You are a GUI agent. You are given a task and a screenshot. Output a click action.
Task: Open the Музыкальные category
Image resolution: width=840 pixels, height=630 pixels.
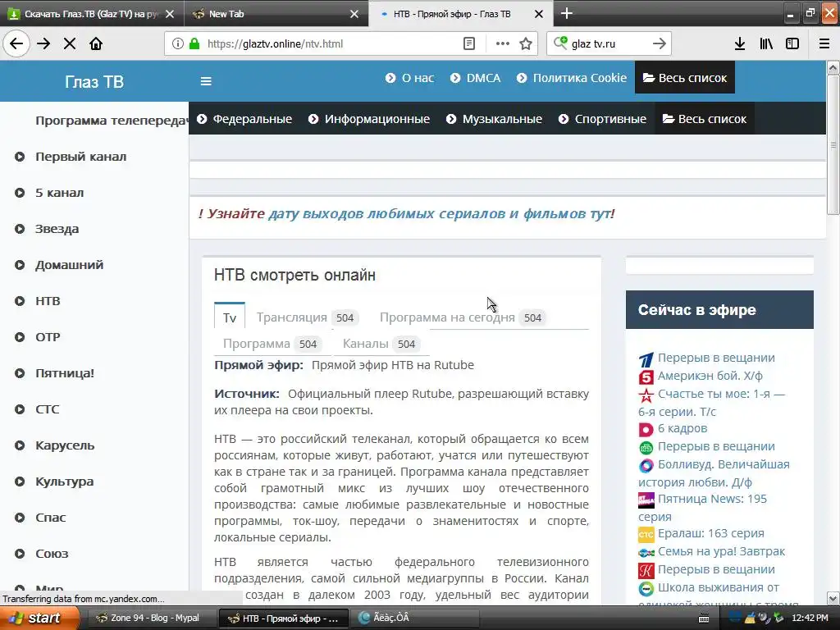494,119
